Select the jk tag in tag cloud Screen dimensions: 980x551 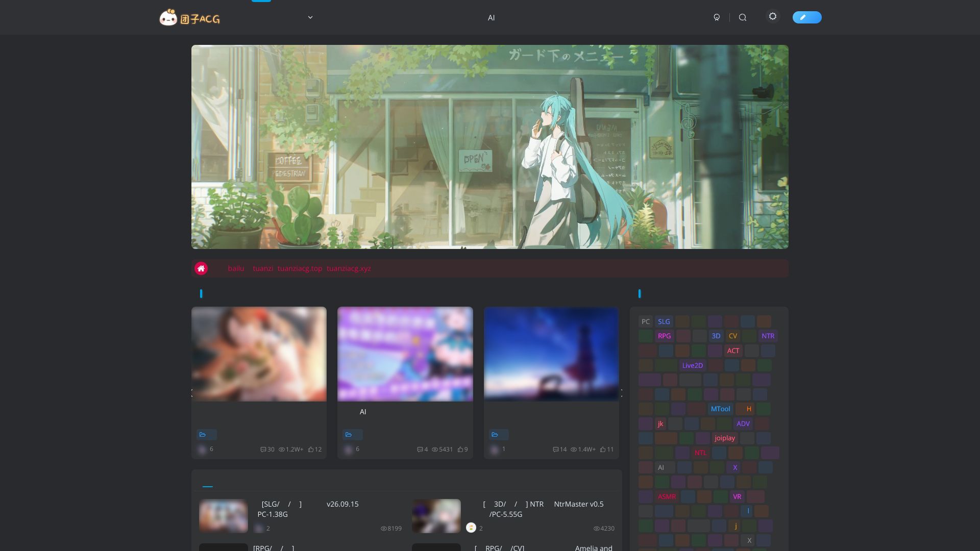click(660, 423)
